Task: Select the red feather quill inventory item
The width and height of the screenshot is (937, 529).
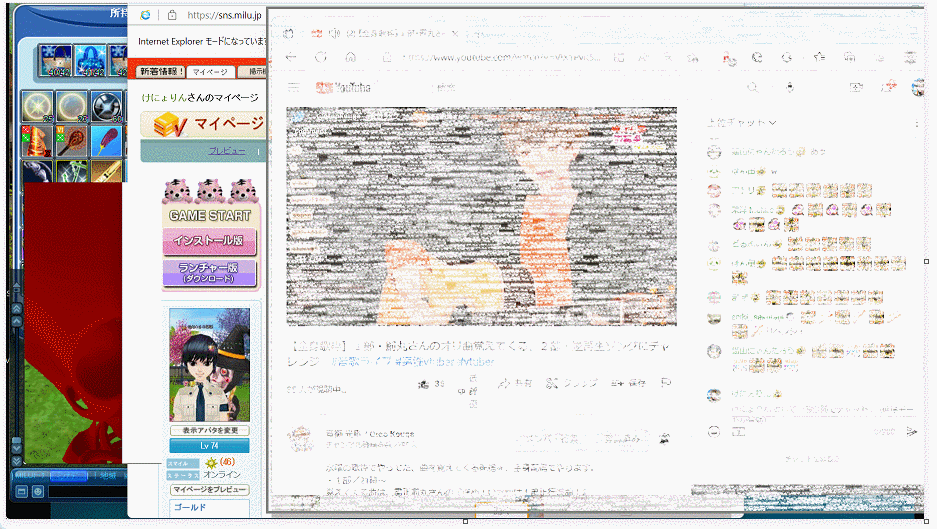Action: (107, 142)
